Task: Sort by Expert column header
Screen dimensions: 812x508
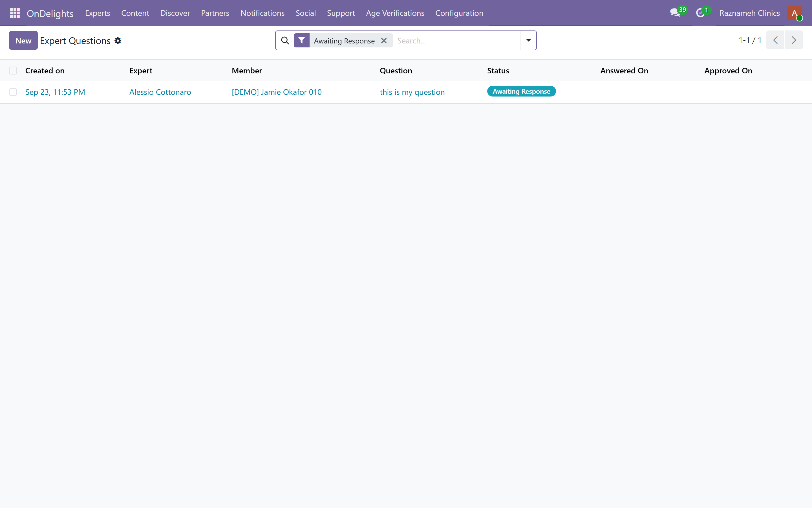Action: pos(141,71)
